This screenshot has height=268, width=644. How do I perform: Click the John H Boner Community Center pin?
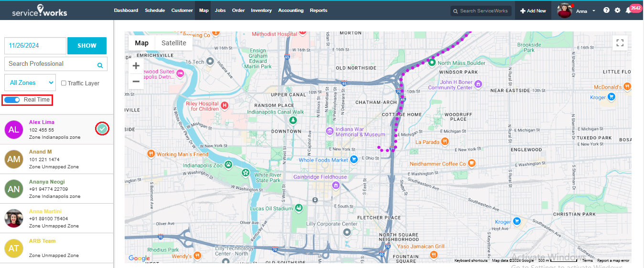click(x=478, y=84)
